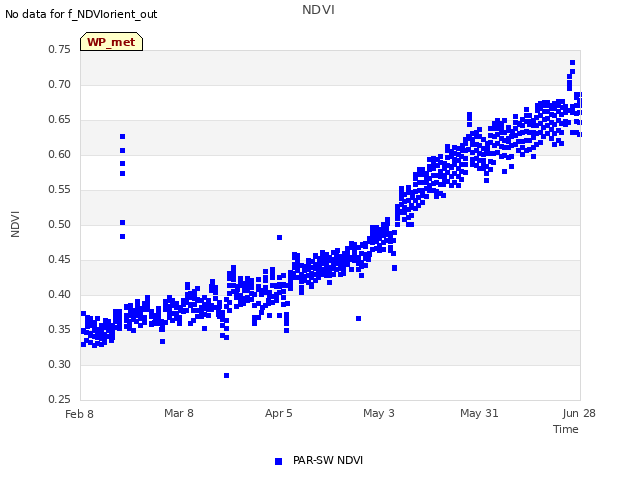Click the May 31 date tick

point(479,413)
